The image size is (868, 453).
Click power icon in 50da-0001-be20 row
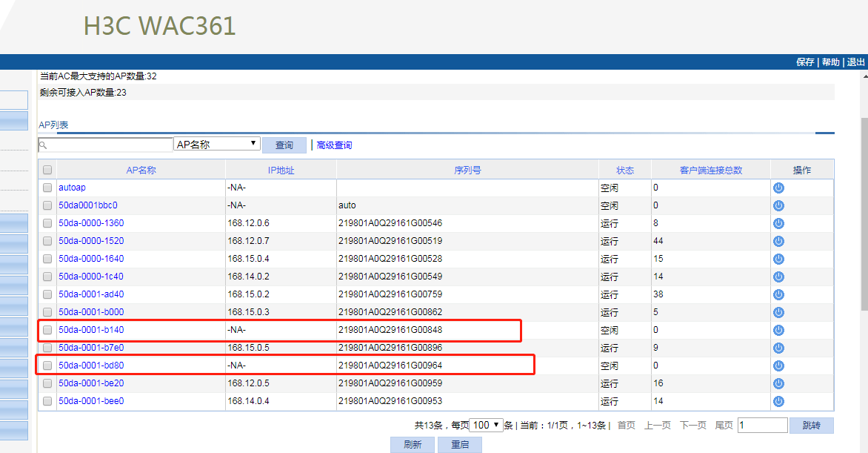778,383
